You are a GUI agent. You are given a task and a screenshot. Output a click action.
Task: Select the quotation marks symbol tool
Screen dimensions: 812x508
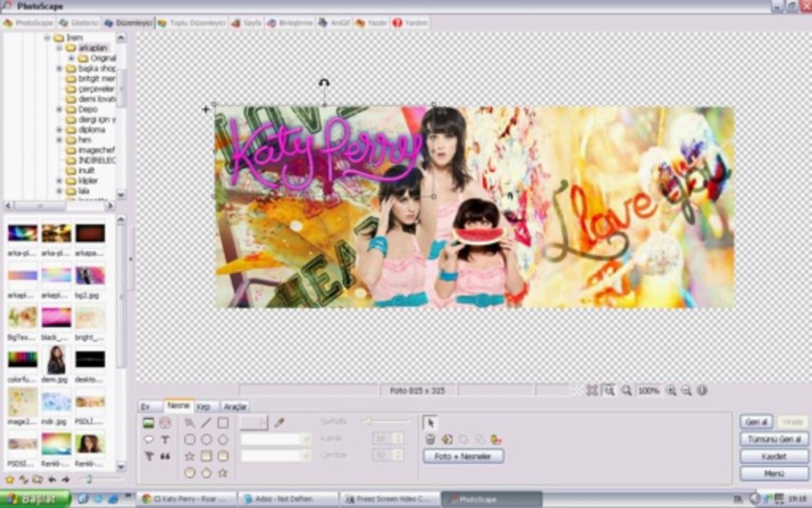(x=165, y=456)
